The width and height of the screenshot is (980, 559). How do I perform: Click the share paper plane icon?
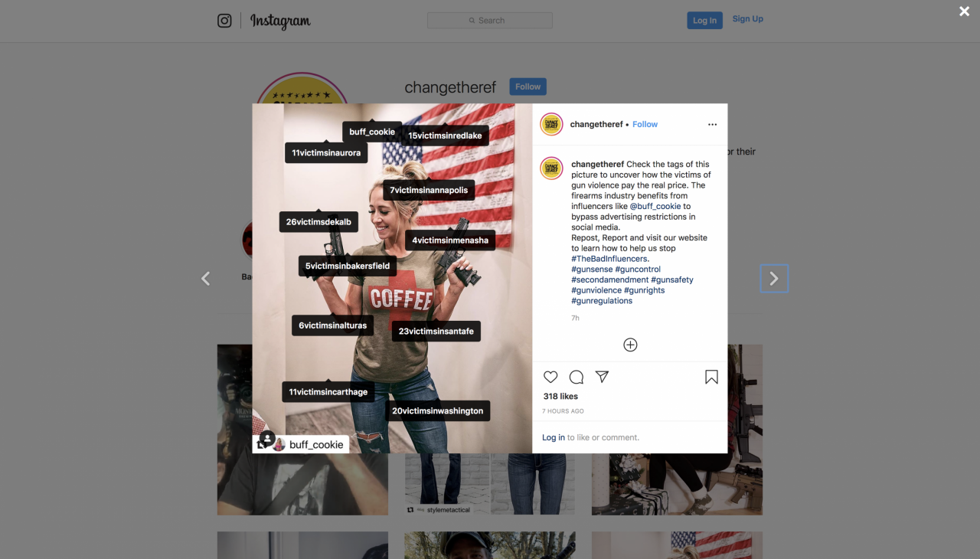pyautogui.click(x=603, y=377)
